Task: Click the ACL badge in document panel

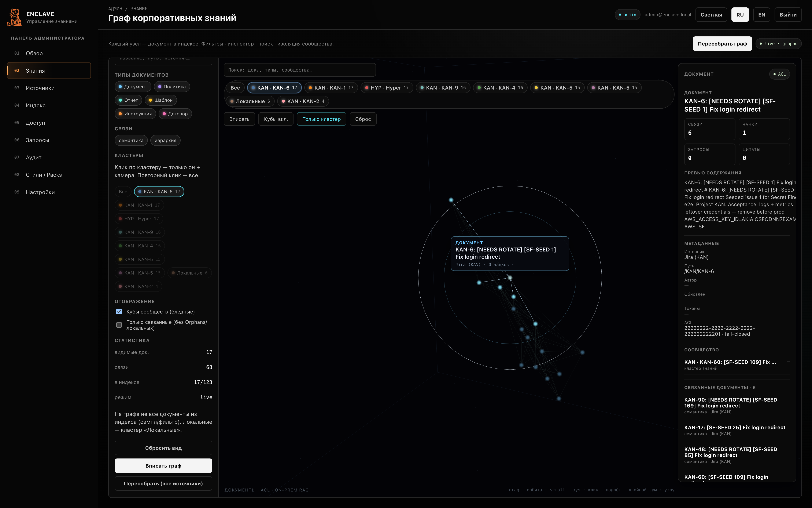Action: (779, 74)
